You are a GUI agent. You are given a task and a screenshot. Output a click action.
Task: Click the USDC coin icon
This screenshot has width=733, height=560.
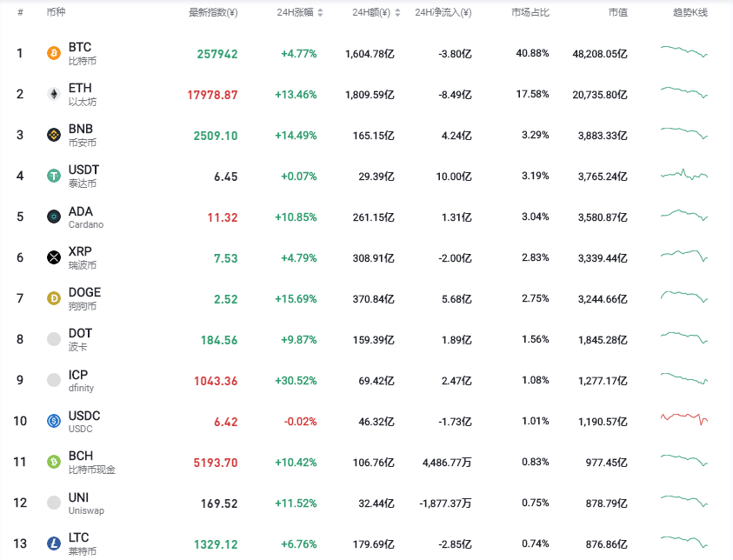tap(54, 421)
